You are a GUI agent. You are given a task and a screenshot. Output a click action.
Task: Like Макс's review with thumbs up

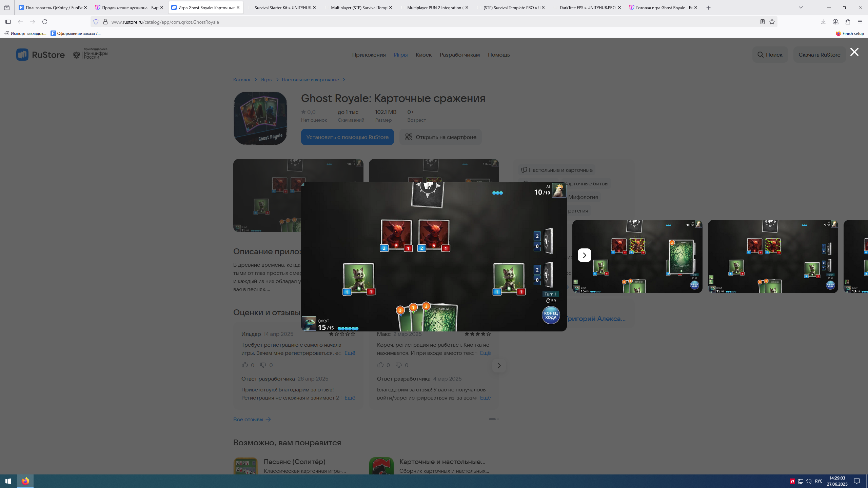pyautogui.click(x=380, y=365)
